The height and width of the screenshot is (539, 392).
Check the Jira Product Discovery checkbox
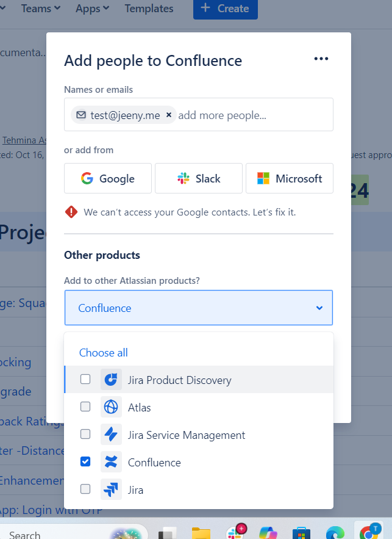85,380
